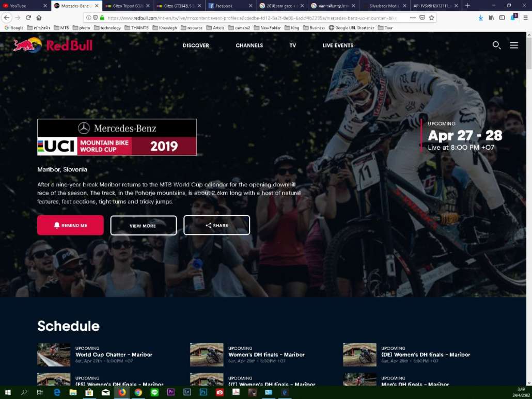
Task: Open Windows taskbar search
Action: coord(24,392)
